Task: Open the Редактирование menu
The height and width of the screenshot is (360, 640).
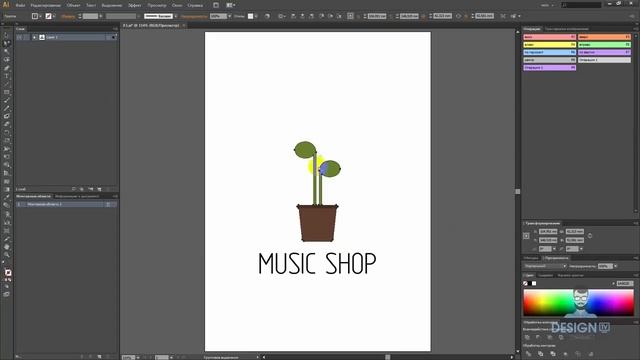Action: [x=46, y=5]
